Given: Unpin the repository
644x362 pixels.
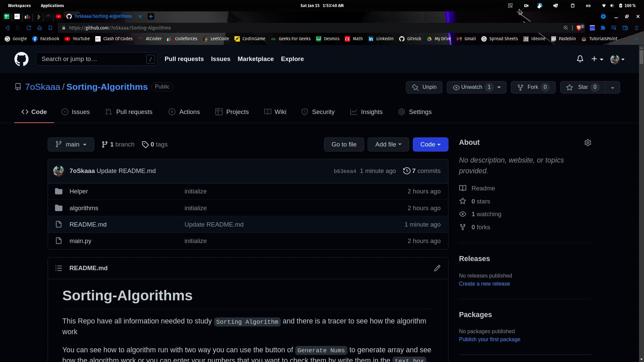Looking at the screenshot, I should (424, 87).
